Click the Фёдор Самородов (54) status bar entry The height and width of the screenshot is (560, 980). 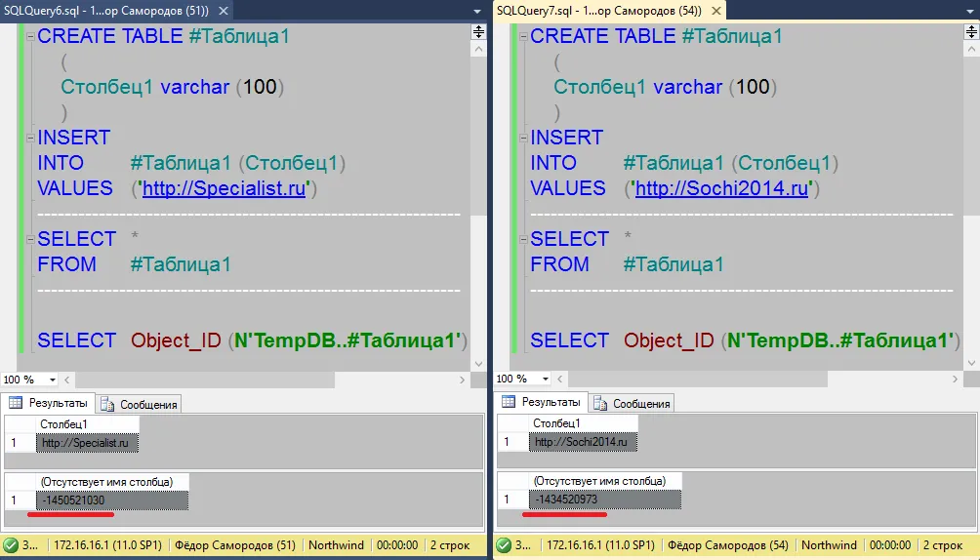point(728,545)
